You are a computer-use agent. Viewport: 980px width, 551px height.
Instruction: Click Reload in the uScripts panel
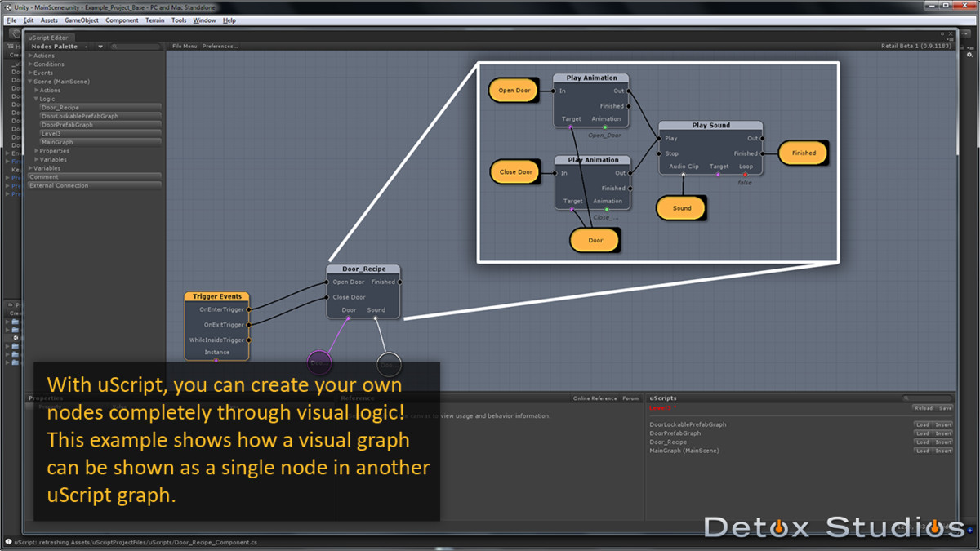[923, 408]
